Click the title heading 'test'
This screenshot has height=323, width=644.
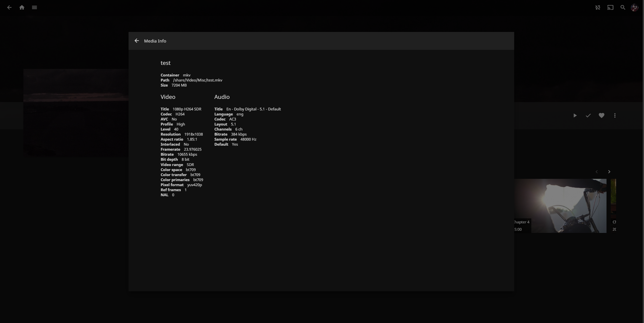166,63
